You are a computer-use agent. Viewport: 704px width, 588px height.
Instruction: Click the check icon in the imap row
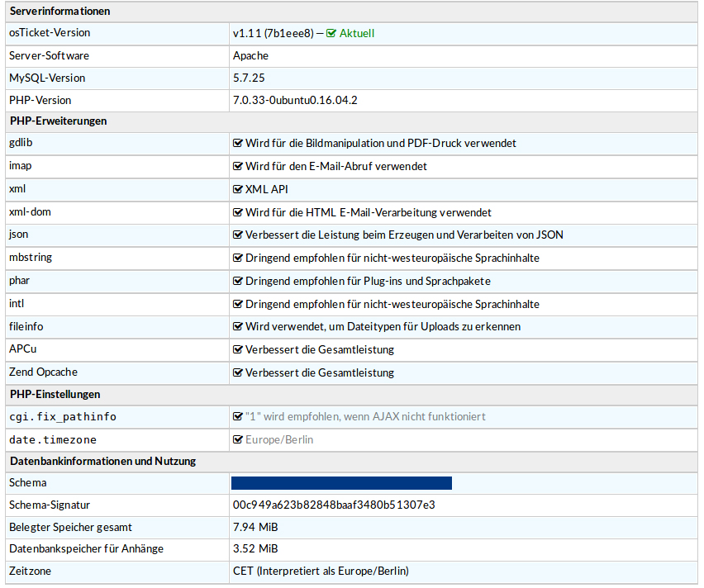(x=238, y=166)
